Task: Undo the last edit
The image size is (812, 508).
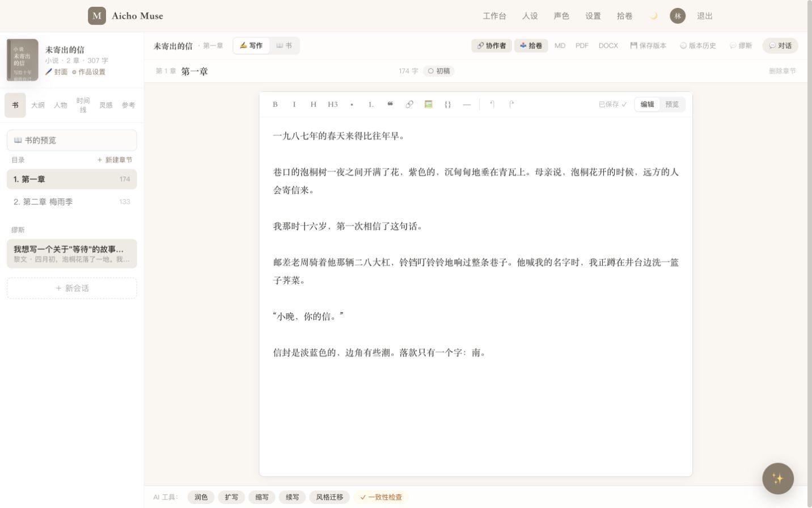Action: tap(492, 104)
